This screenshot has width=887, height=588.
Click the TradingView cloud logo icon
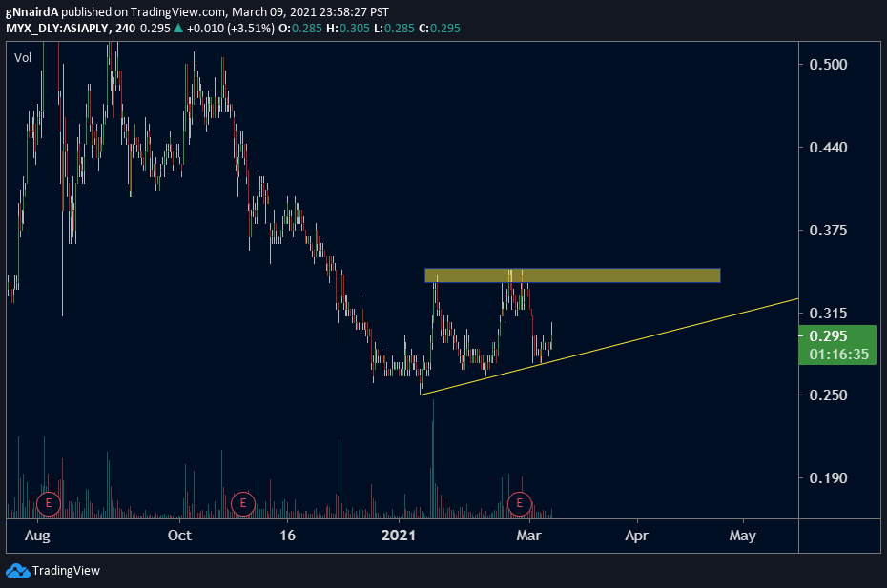pos(17,571)
